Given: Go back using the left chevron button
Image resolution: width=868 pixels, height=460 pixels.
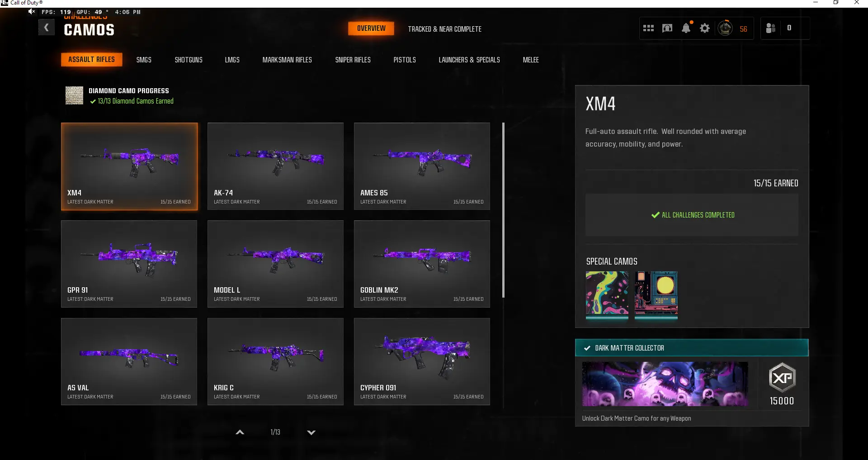Looking at the screenshot, I should (46, 28).
